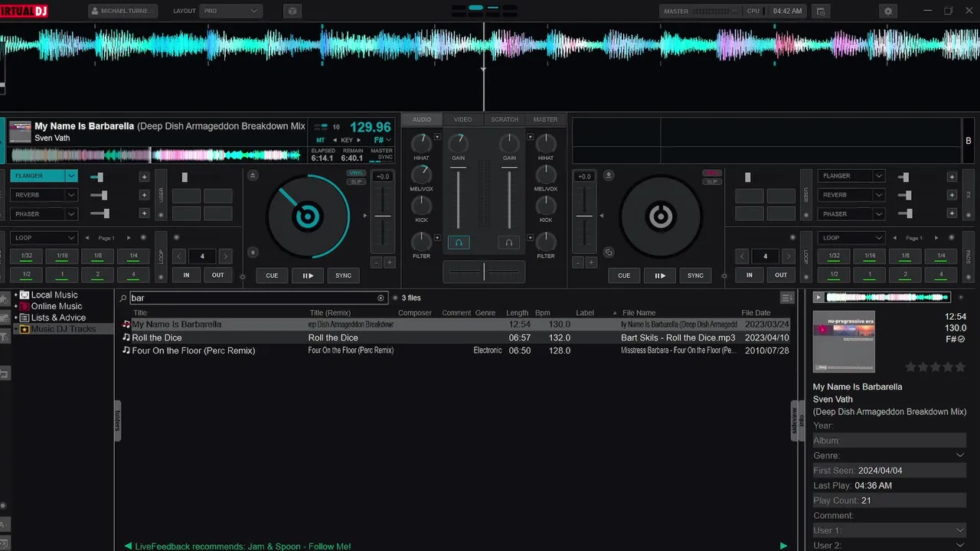Shift key down on the left deck

pyautogui.click(x=335, y=140)
